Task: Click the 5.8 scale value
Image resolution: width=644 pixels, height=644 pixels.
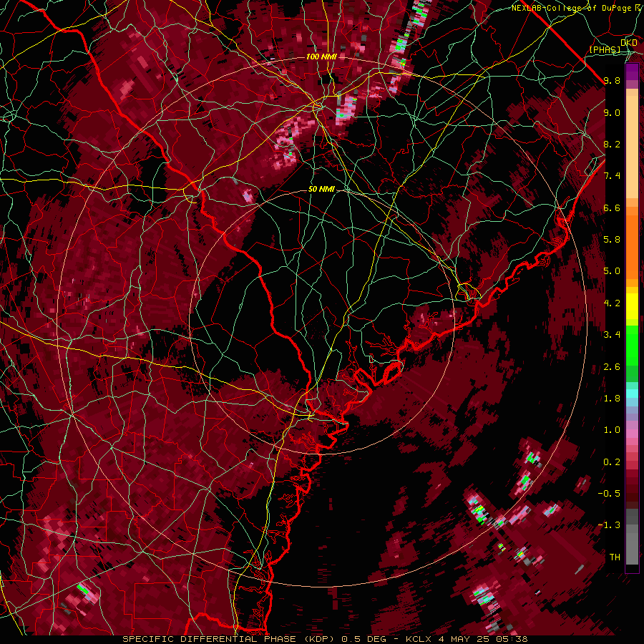Action: (612, 240)
